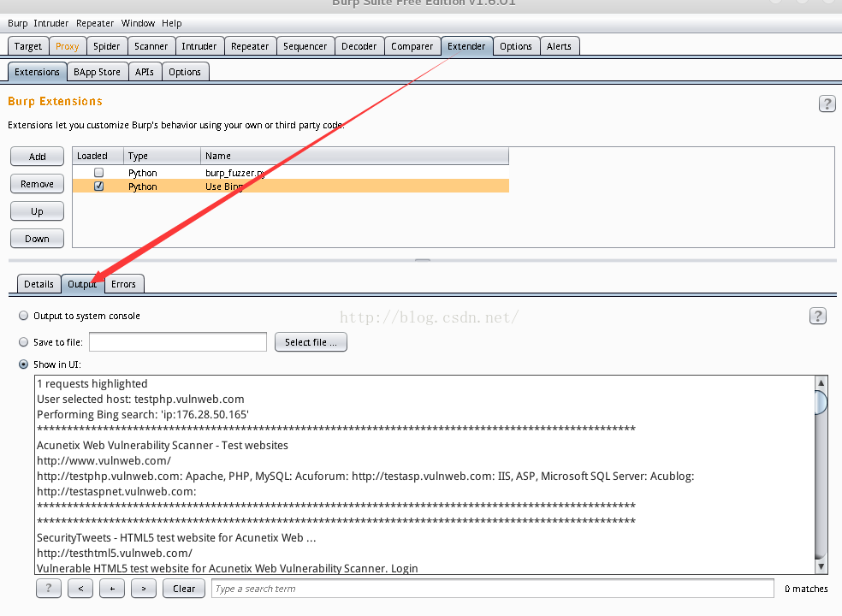The width and height of the screenshot is (842, 616).
Task: Sort by Loaded column header
Action: [98, 156]
